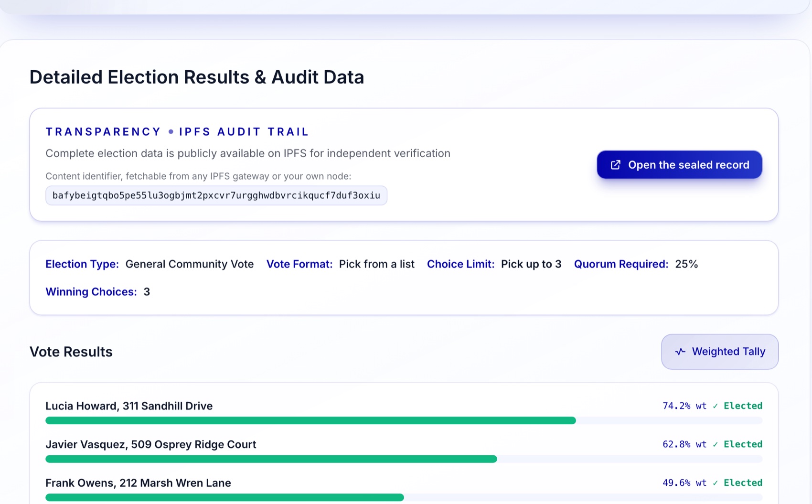The image size is (812, 504).
Task: Click the Election Type label
Action: (82, 264)
